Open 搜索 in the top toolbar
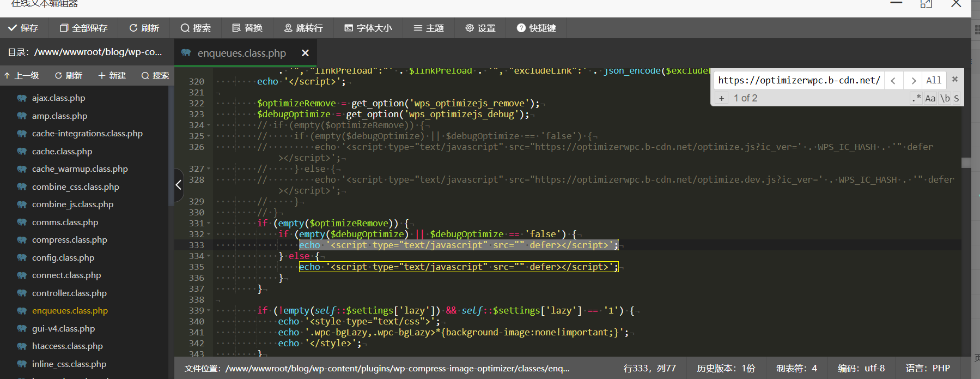This screenshot has width=980, height=379. coord(196,28)
